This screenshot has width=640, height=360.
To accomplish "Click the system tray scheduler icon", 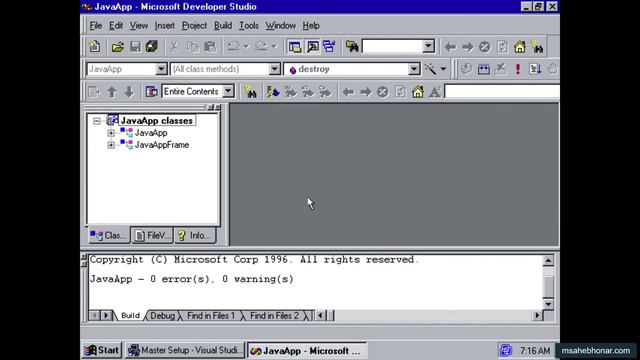I will pyautogui.click(x=506, y=350).
